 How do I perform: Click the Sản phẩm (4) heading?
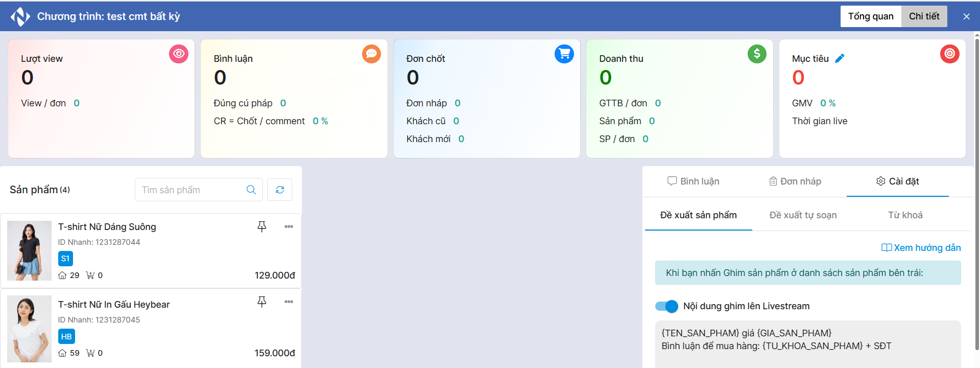[40, 190]
